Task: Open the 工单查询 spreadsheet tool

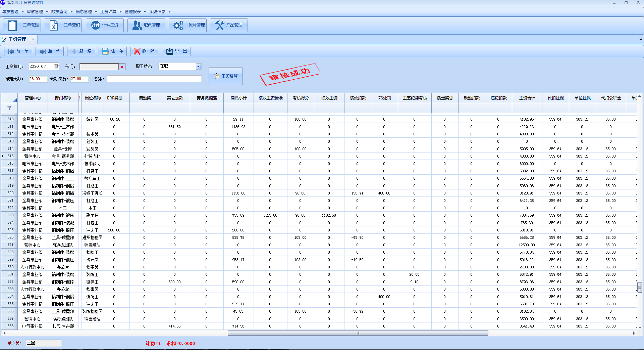Action: tap(63, 25)
